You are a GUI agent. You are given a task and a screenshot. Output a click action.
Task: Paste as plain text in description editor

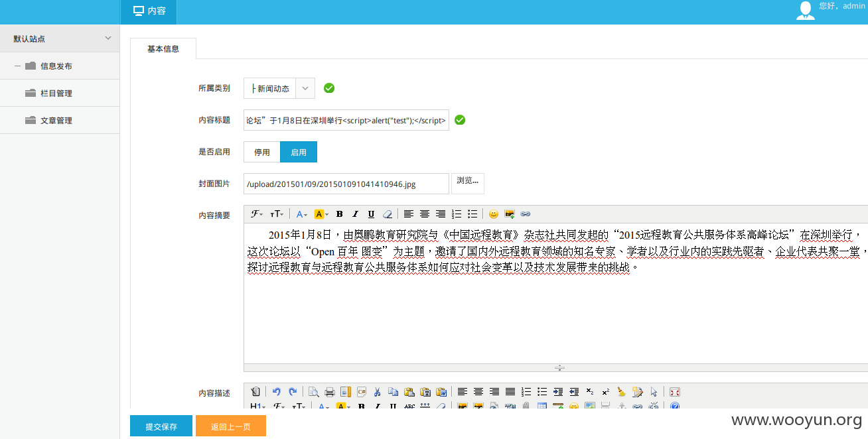point(425,392)
